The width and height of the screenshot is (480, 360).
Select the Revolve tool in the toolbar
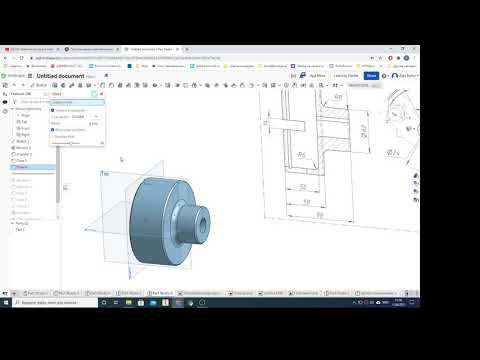[x=63, y=85]
